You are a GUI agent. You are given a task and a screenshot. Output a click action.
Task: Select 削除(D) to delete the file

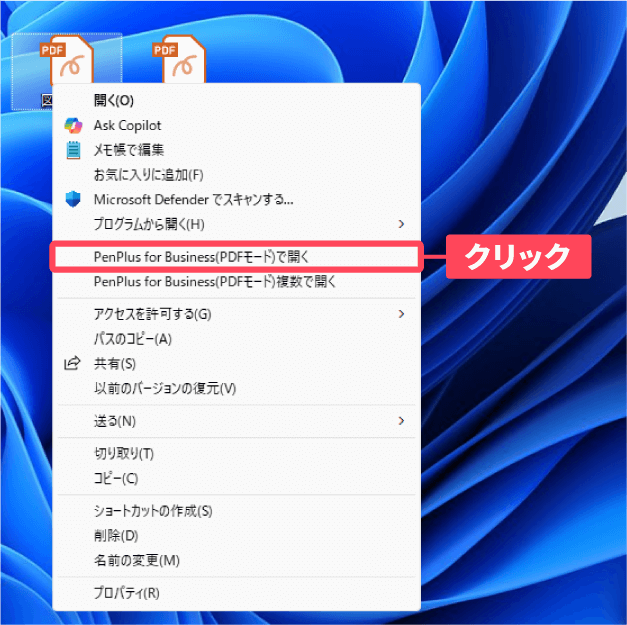[x=115, y=535]
